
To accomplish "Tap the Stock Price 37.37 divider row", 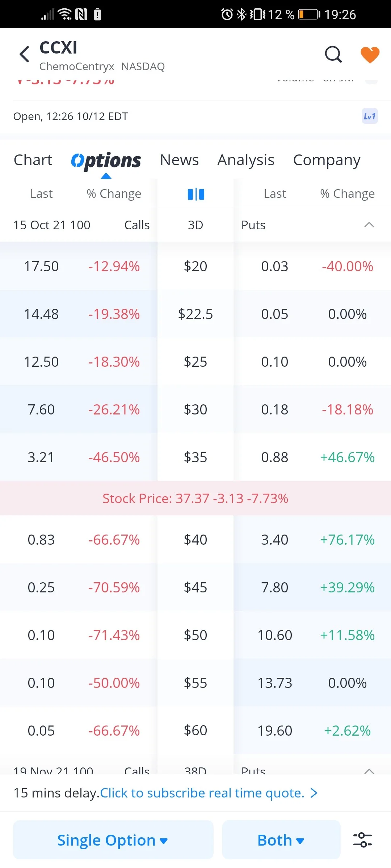I will (195, 498).
